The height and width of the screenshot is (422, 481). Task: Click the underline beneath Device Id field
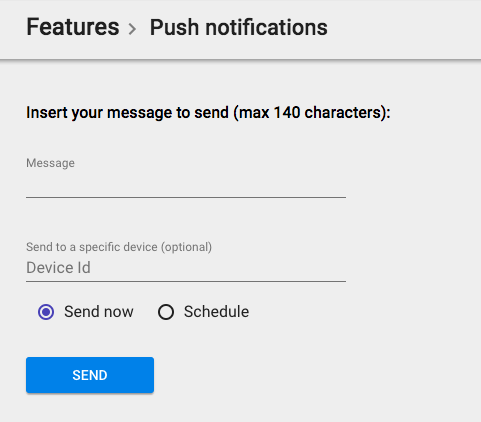[x=186, y=281]
